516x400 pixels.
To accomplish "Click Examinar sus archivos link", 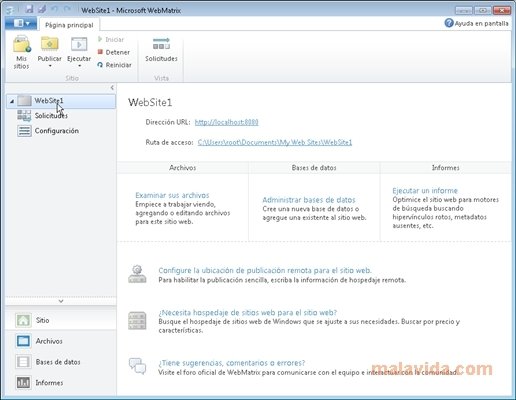I will click(x=172, y=195).
